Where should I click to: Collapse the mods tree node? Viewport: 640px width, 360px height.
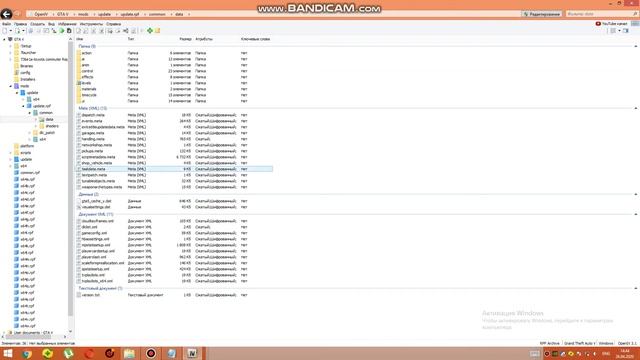tap(11, 86)
